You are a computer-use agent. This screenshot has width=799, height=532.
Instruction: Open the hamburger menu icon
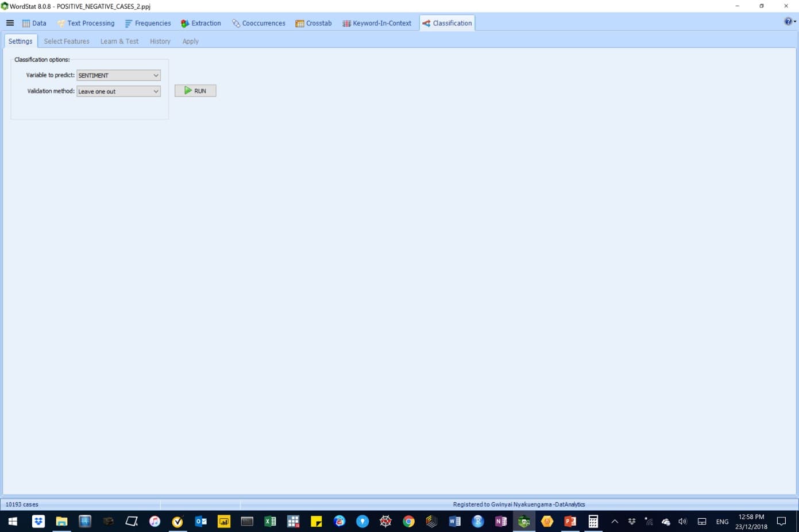pyautogui.click(x=10, y=23)
